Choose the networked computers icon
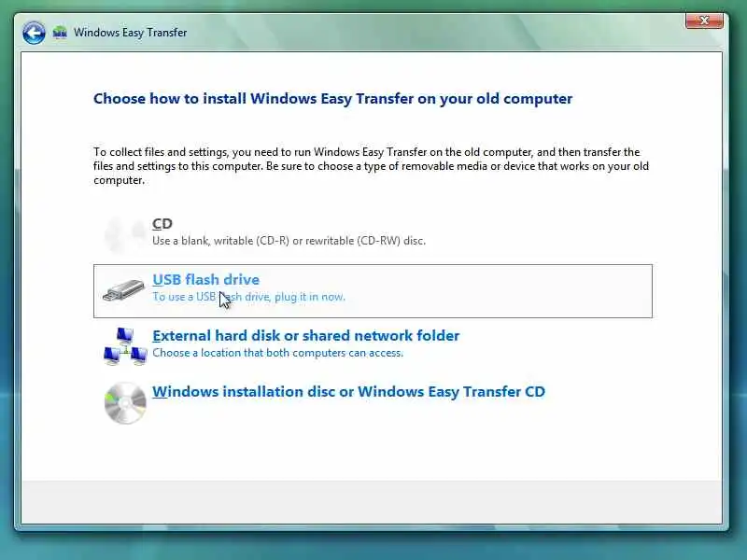 125,346
